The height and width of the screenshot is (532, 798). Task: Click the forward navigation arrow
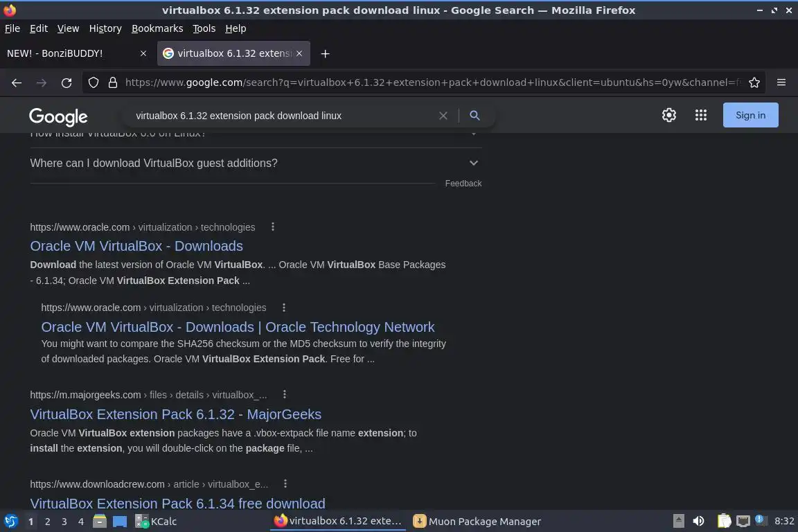(x=42, y=82)
